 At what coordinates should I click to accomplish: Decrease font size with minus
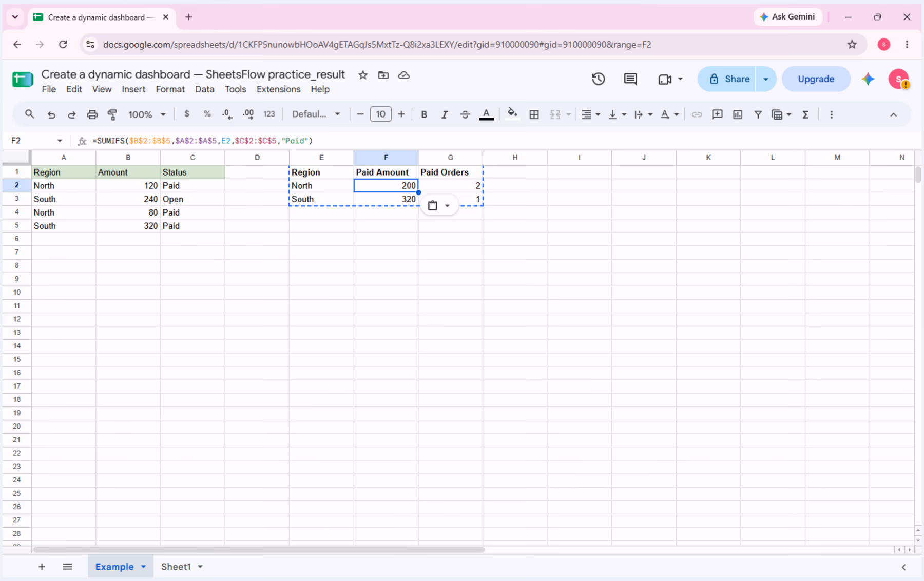[x=360, y=114]
